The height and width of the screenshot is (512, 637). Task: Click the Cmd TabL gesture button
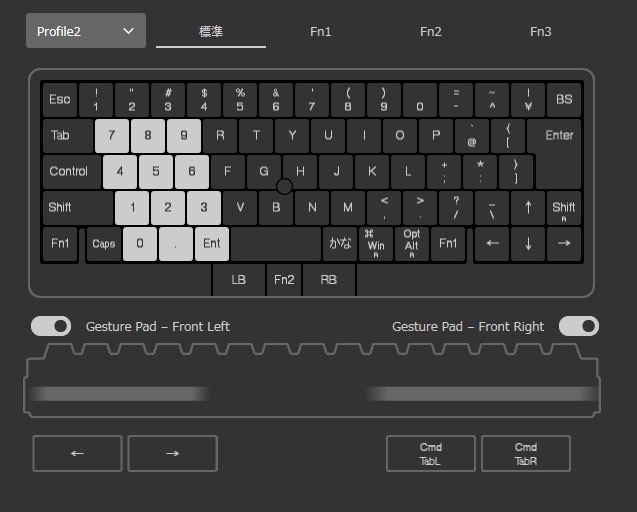click(431, 453)
